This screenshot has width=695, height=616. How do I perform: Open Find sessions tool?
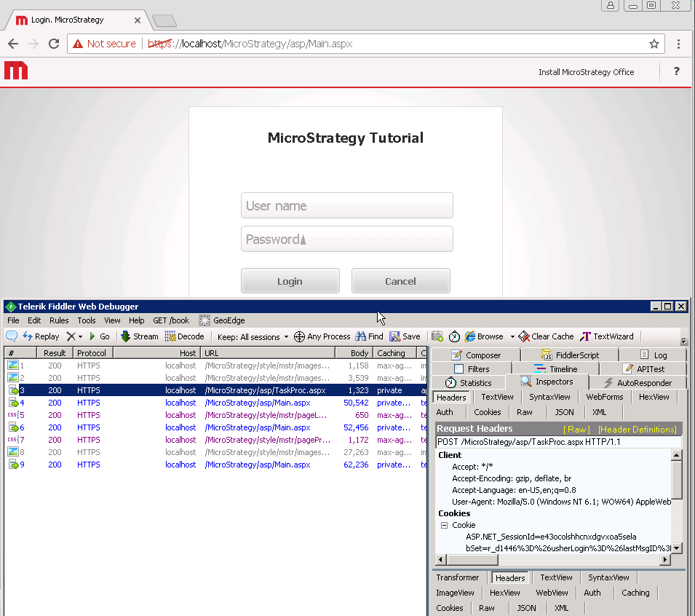coord(369,336)
